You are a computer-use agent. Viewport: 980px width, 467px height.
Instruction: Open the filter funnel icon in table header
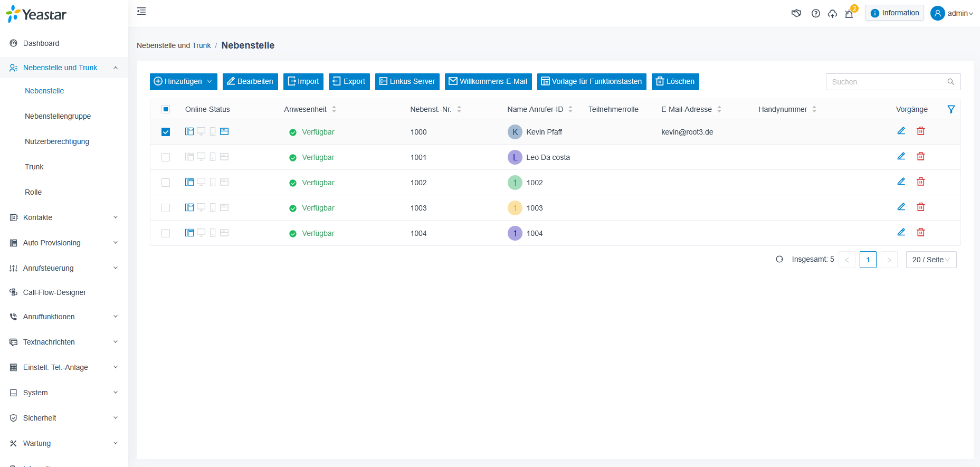coord(951,109)
